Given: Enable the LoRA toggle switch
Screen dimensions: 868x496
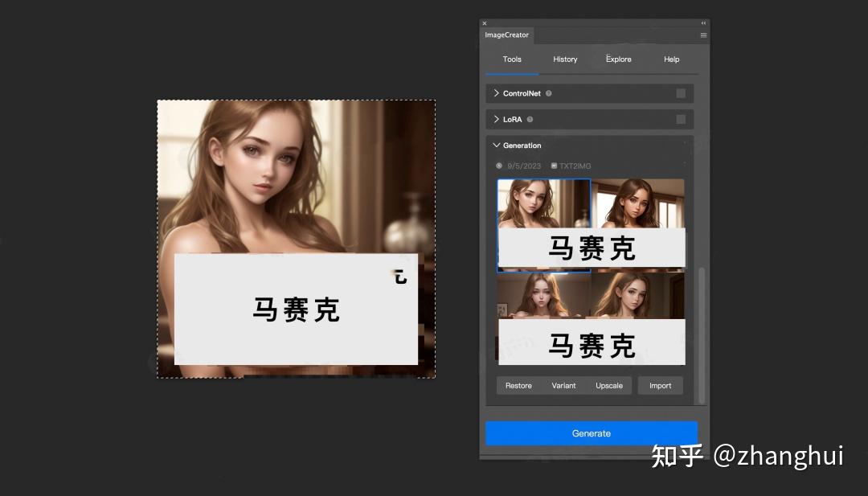Looking at the screenshot, I should coord(682,119).
